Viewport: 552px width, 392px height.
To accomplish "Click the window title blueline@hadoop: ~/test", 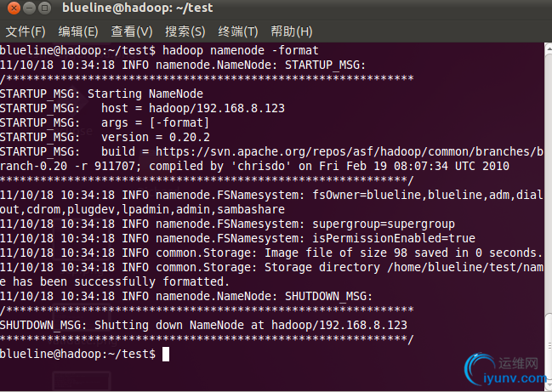I will 137,8.
